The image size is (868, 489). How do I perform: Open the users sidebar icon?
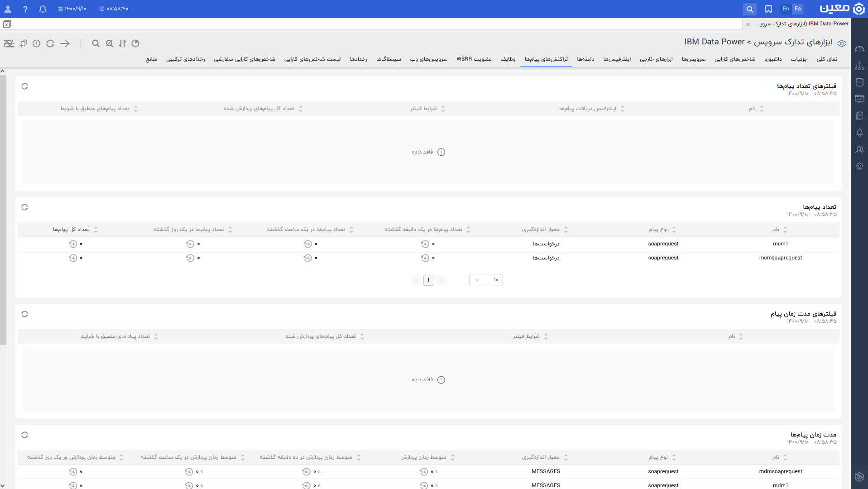[859, 149]
